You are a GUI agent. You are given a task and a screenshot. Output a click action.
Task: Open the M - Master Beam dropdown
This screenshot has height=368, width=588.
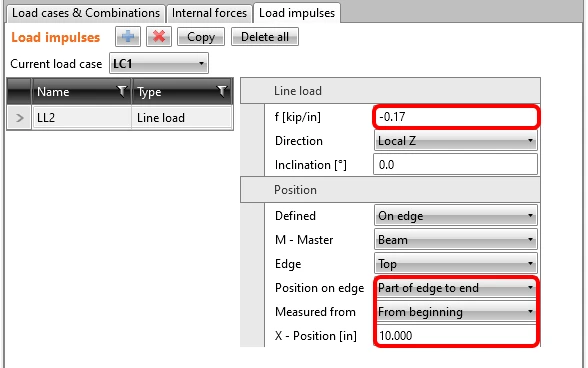click(x=456, y=240)
